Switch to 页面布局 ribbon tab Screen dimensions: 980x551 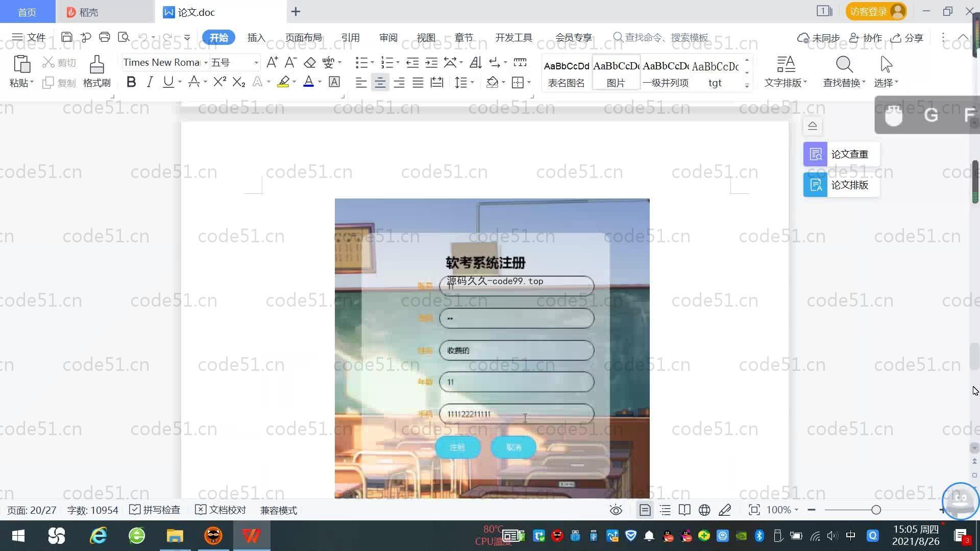coord(303,37)
